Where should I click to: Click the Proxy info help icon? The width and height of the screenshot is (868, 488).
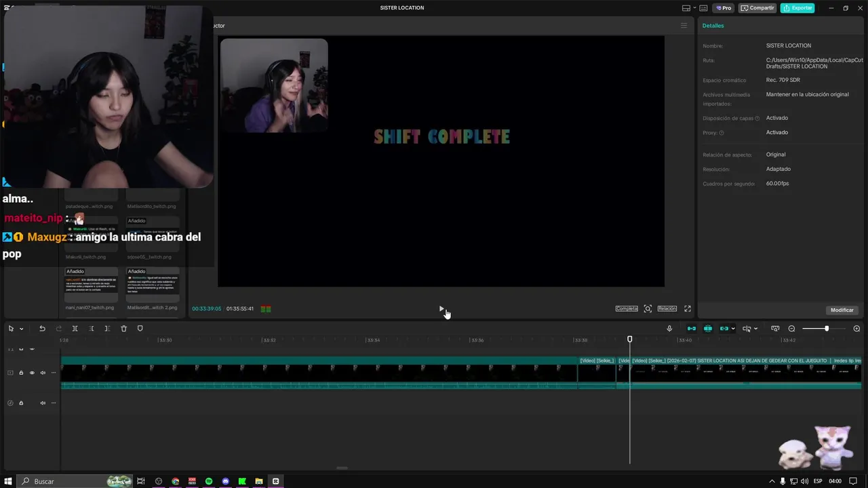point(722,133)
